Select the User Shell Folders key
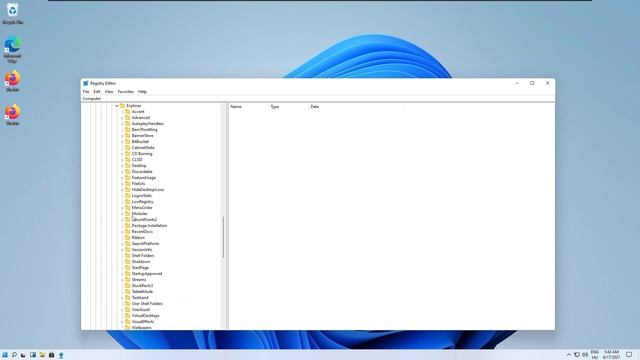This screenshot has height=360, width=640. tap(147, 304)
